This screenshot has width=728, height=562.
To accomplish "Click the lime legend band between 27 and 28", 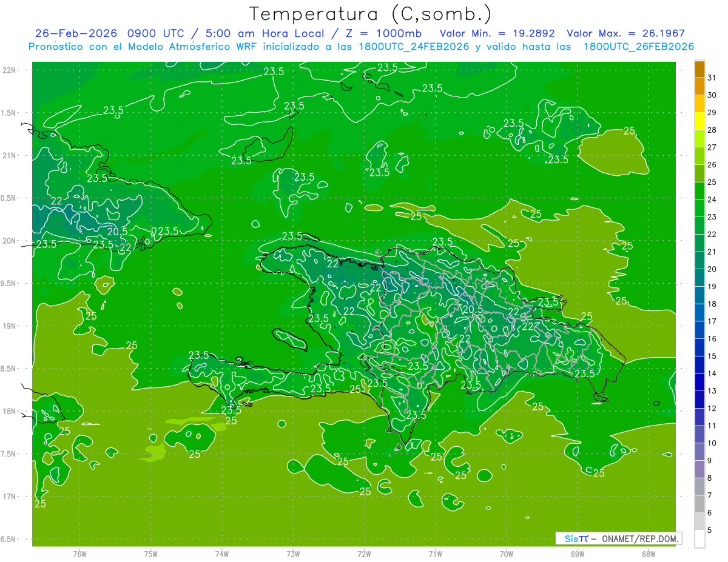I will 699,139.
